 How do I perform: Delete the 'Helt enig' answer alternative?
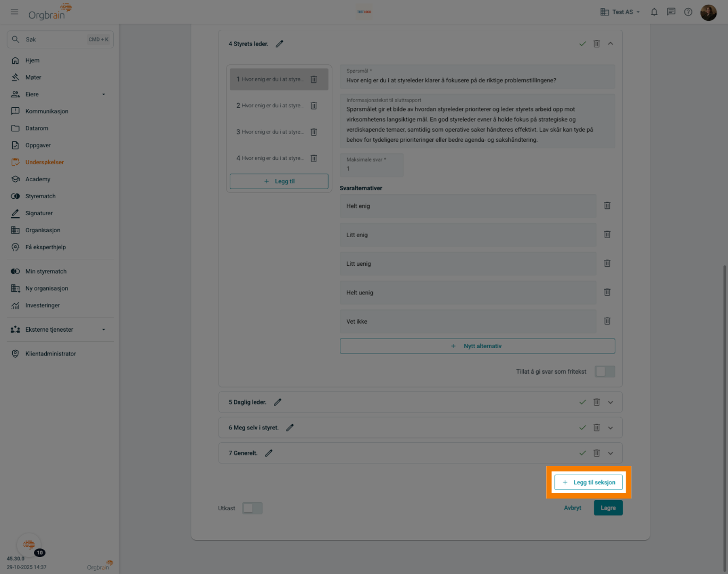tap(607, 206)
